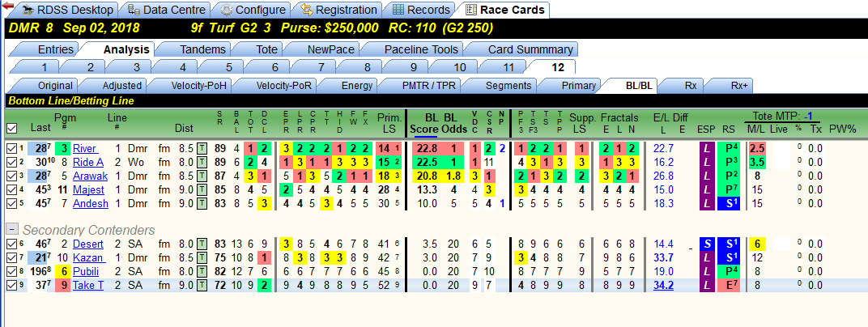The image size is (868, 327).
Task: Uncheck the Arawak row checkbox
Action: point(11,176)
